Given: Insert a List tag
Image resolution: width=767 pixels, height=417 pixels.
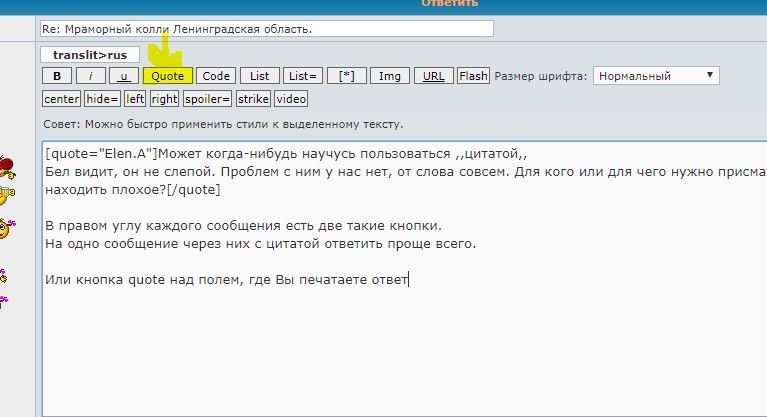Looking at the screenshot, I should tap(259, 76).
